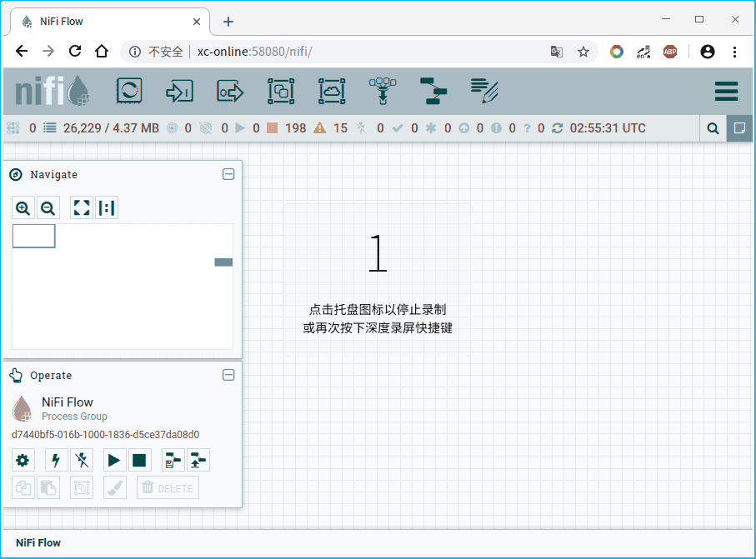
Task: Click the birdseye viewport rectangle in Navigate
Action: (x=33, y=236)
